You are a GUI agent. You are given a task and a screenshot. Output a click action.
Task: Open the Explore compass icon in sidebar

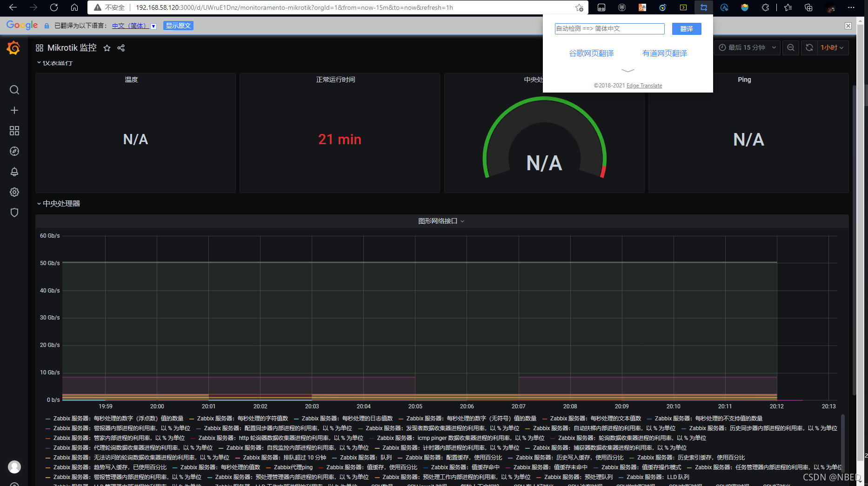(14, 151)
